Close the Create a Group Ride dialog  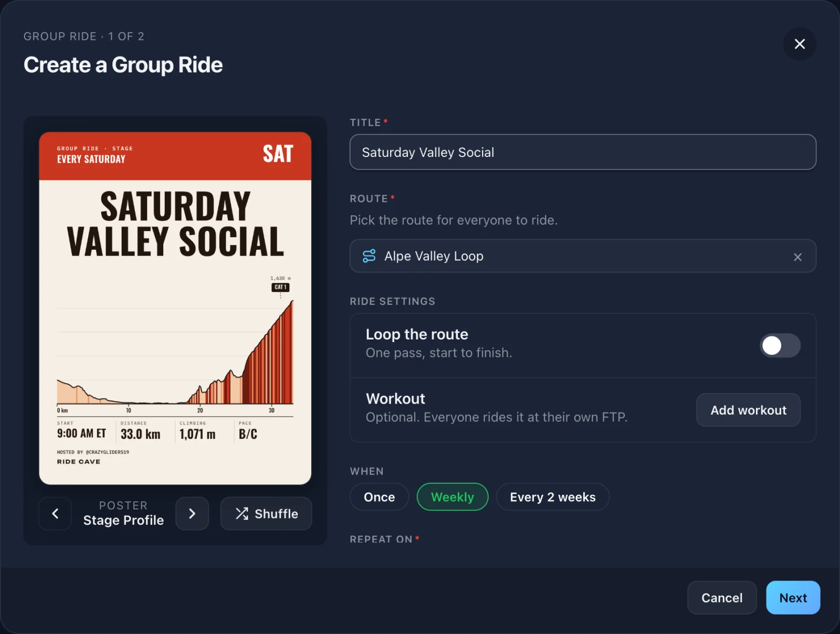(800, 44)
